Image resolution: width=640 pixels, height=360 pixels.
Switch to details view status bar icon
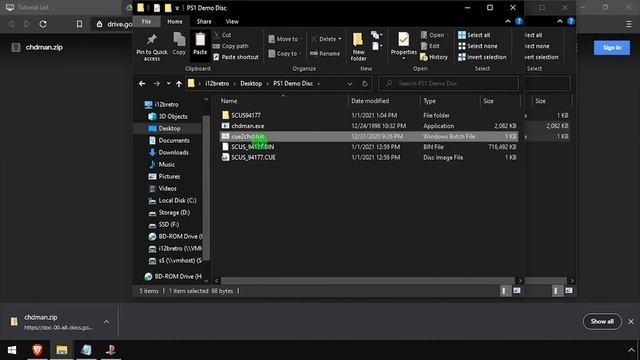505,291
